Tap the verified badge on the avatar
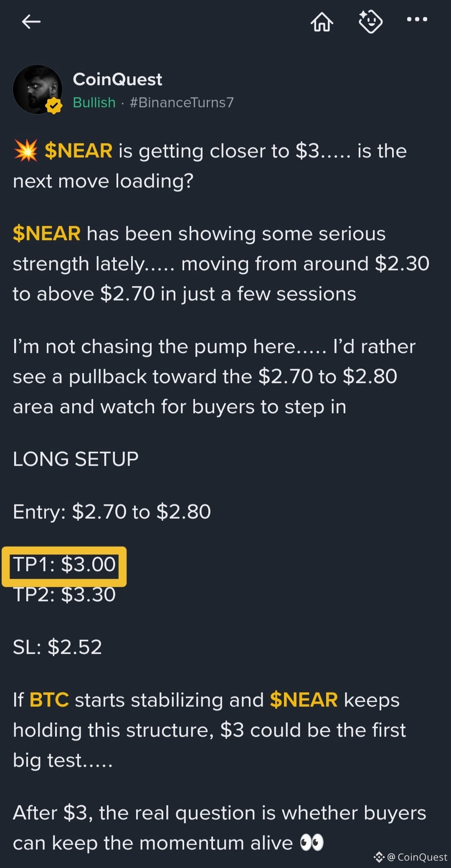This screenshot has width=451, height=868. pos(54,106)
